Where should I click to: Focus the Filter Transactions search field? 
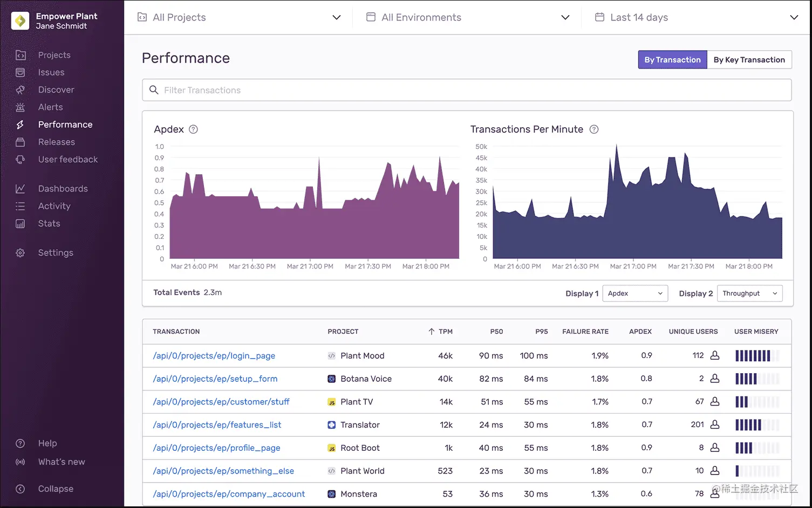click(x=467, y=90)
